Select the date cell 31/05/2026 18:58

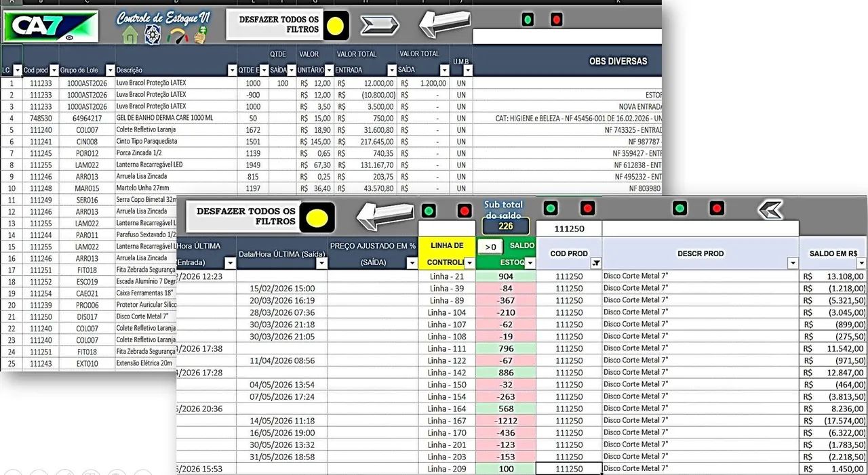[282, 457]
